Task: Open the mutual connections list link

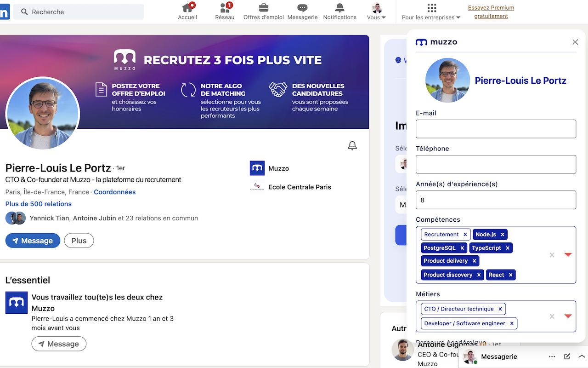Action: tap(114, 218)
